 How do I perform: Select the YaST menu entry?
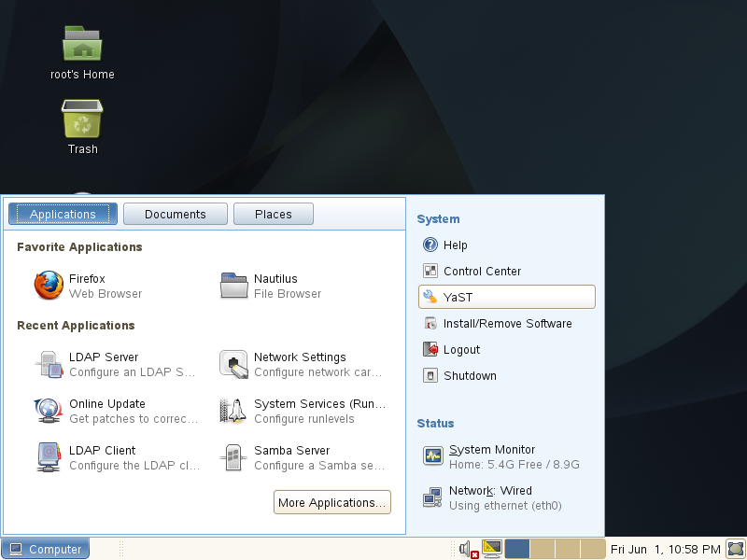point(507,297)
